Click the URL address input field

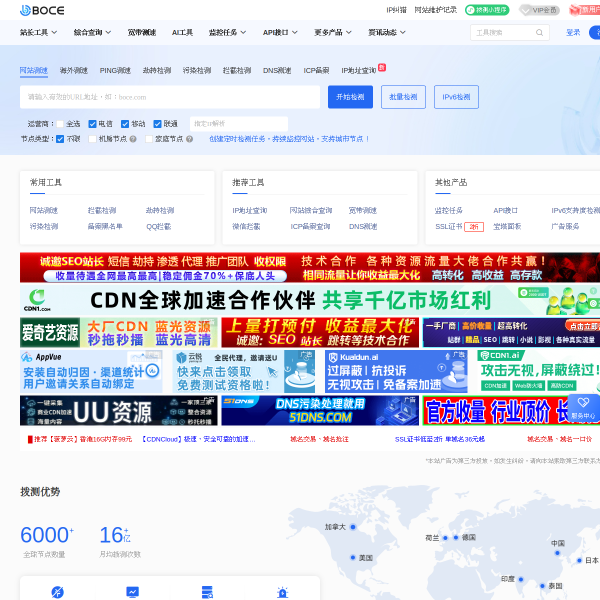[x=170, y=97]
